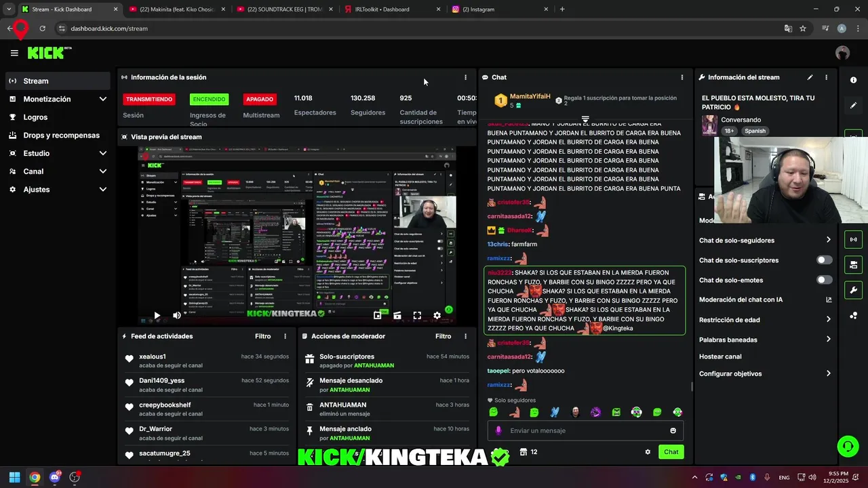
Task: Edit stream info with the pencil icon
Action: 810,77
